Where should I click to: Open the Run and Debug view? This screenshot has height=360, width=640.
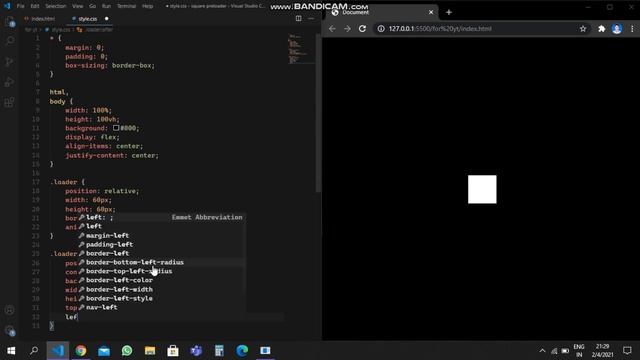[x=10, y=82]
